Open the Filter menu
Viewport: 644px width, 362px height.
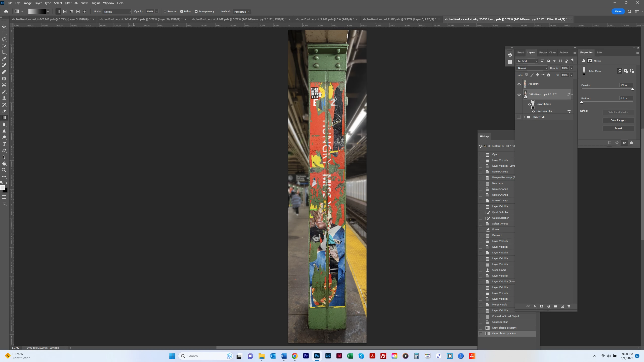[68, 3]
